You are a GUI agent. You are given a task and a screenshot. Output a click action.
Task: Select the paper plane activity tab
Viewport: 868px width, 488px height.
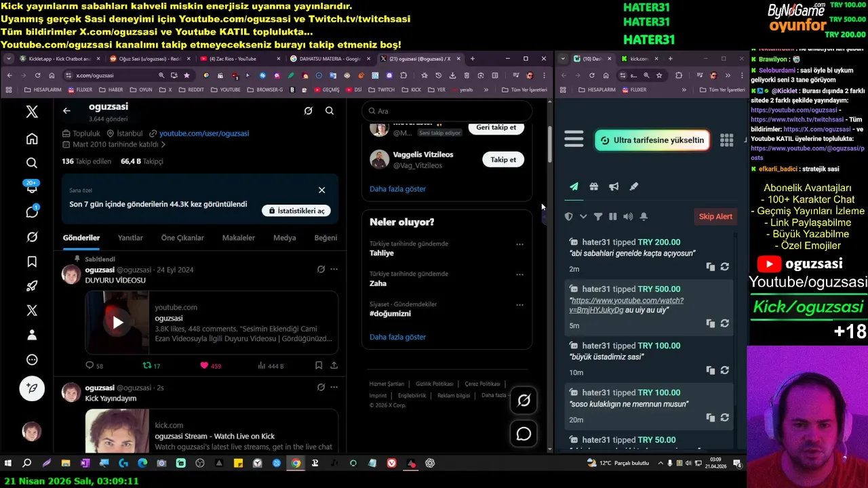click(x=574, y=186)
